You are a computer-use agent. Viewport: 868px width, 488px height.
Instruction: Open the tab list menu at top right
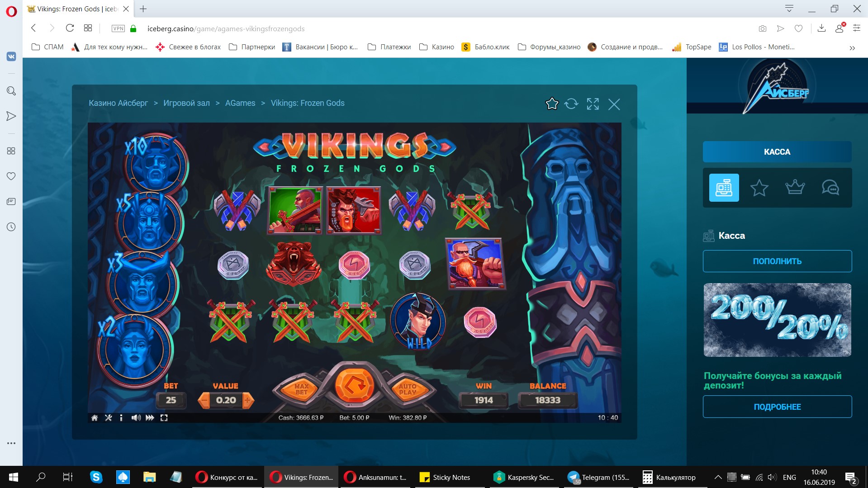789,9
